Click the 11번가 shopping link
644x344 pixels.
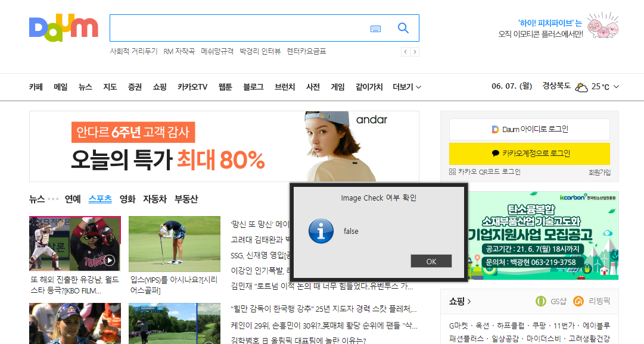click(x=564, y=326)
